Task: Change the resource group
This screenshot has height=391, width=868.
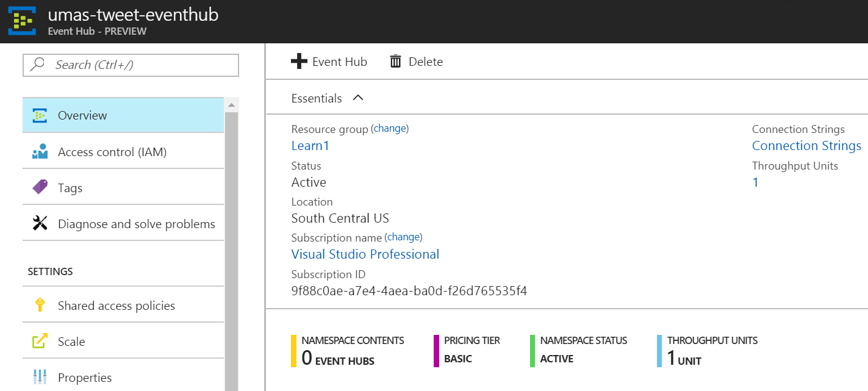Action: [x=390, y=129]
